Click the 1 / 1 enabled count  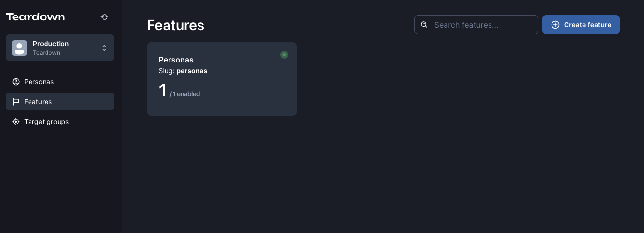click(x=179, y=91)
